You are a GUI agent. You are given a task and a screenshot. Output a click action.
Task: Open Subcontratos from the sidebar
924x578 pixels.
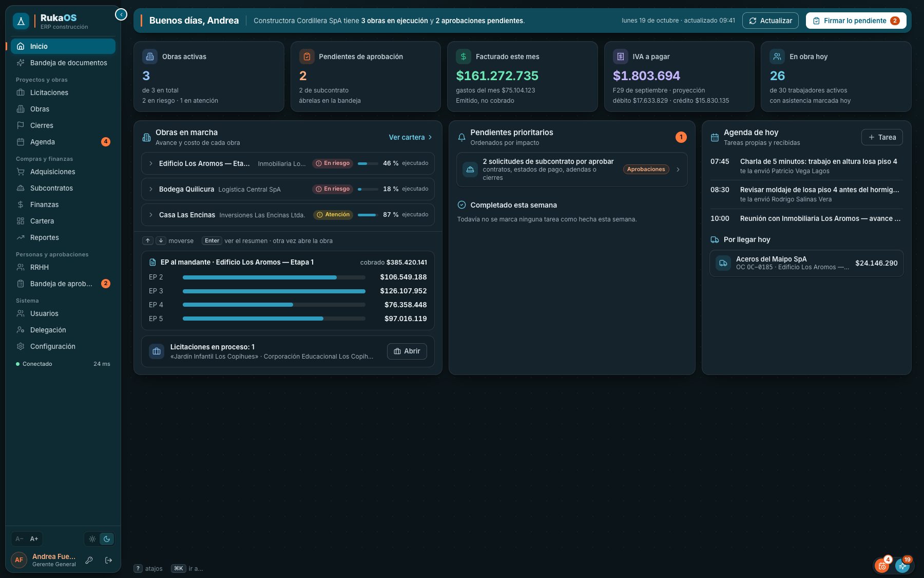(63, 188)
